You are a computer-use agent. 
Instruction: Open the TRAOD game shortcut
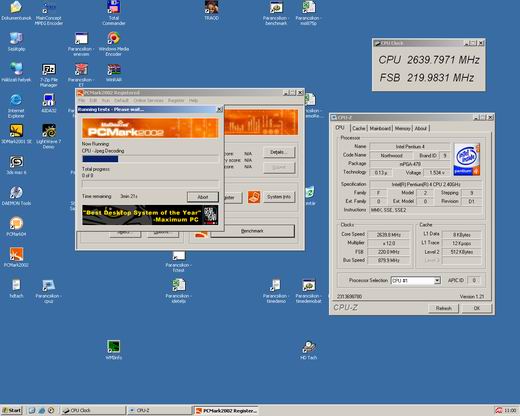coord(211,11)
